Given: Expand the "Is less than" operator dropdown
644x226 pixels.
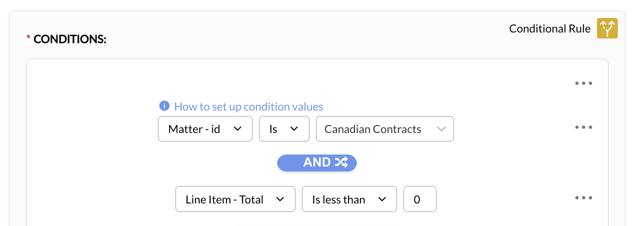Looking at the screenshot, I should coord(349,199).
